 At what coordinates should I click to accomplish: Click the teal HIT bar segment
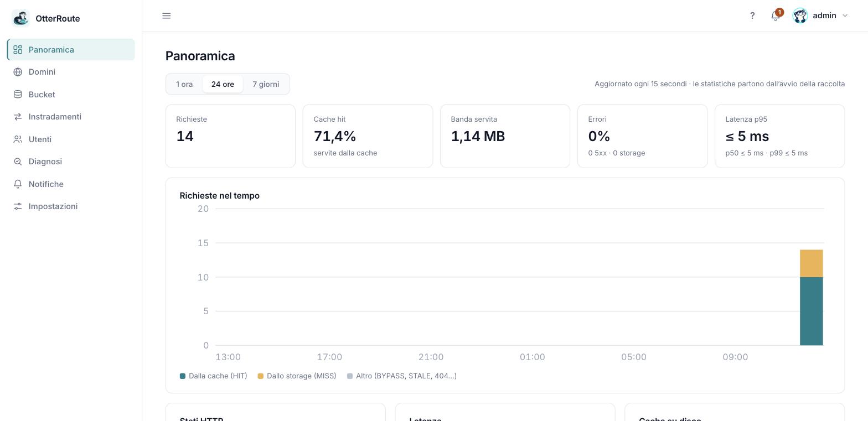tap(812, 311)
